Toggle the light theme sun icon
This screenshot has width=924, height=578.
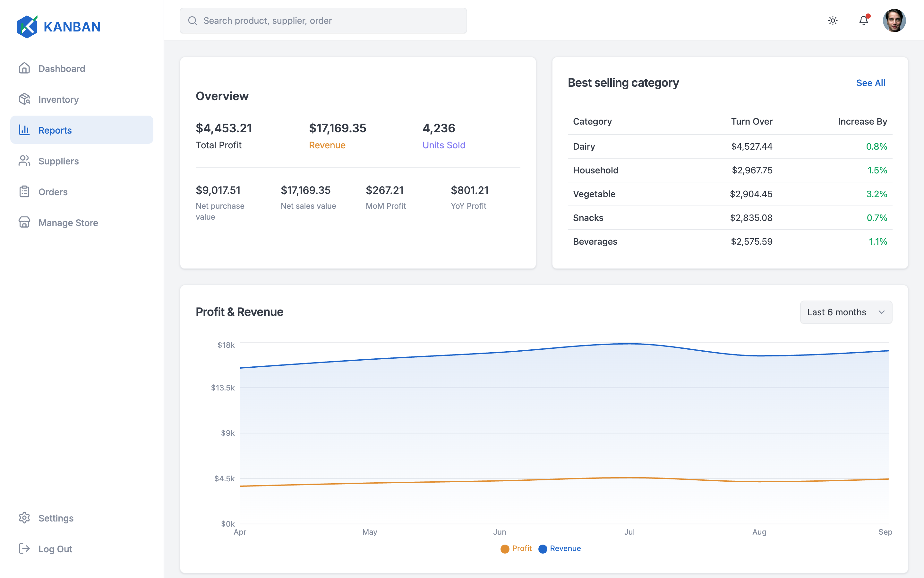[833, 21]
